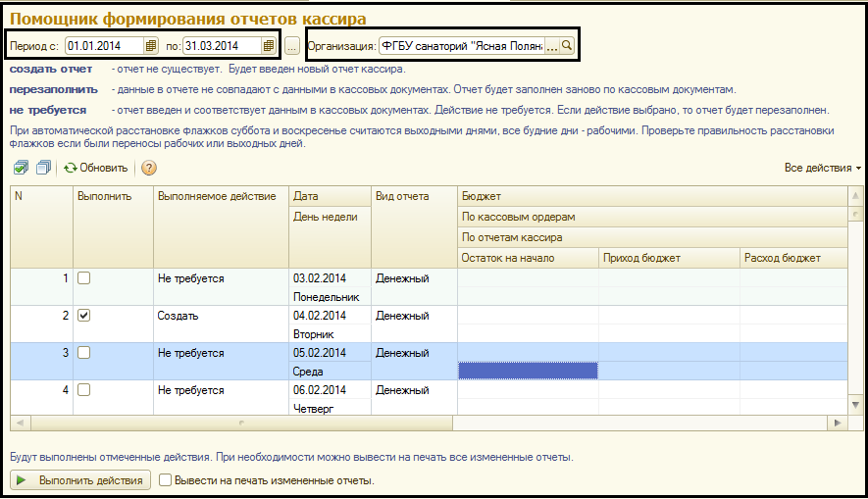Expand the Все действия menu
The width and height of the screenshot is (868, 499).
click(822, 168)
